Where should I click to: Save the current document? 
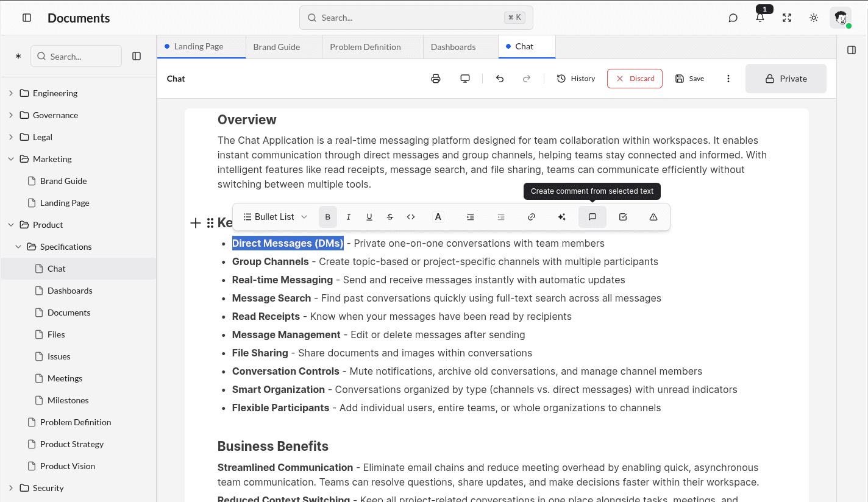click(689, 78)
